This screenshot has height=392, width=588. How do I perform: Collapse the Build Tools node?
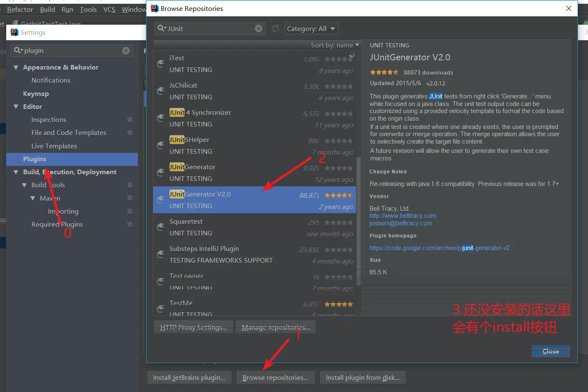pos(24,185)
